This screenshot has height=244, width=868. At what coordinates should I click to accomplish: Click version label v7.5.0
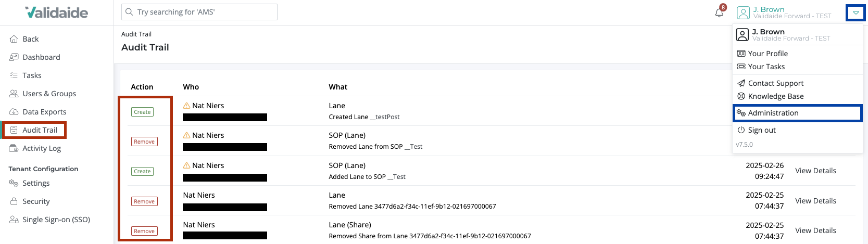pyautogui.click(x=744, y=145)
